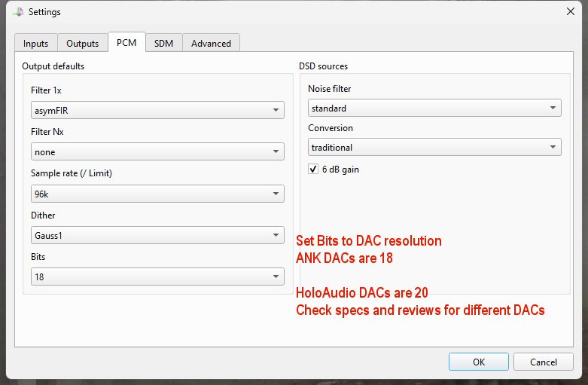Open the Bits dropdown set to 18
Image resolution: width=588 pixels, height=385 pixels.
pyautogui.click(x=157, y=277)
